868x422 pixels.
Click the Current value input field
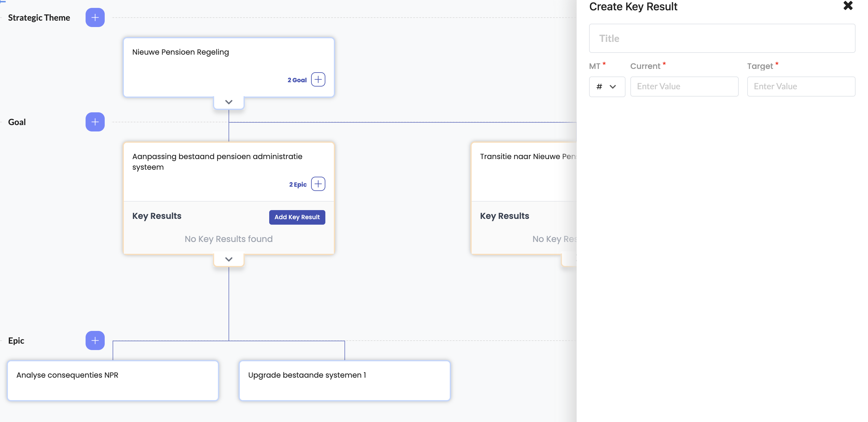(684, 87)
